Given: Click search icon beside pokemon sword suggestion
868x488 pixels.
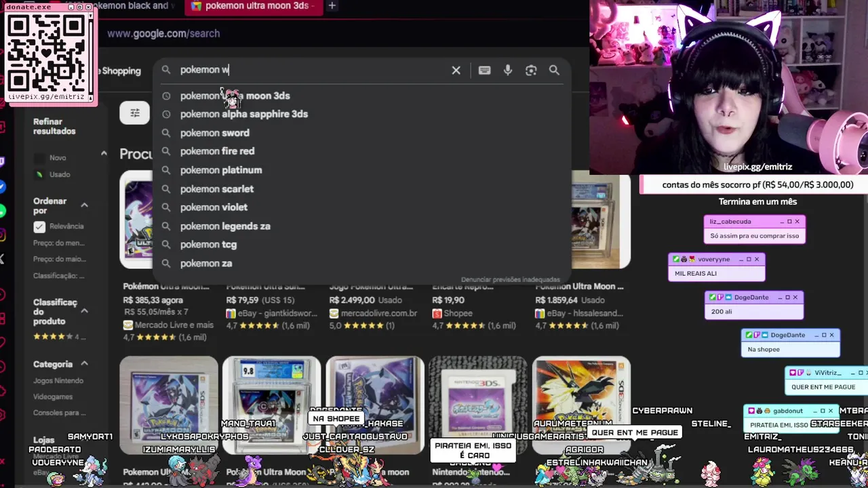Looking at the screenshot, I should point(166,133).
